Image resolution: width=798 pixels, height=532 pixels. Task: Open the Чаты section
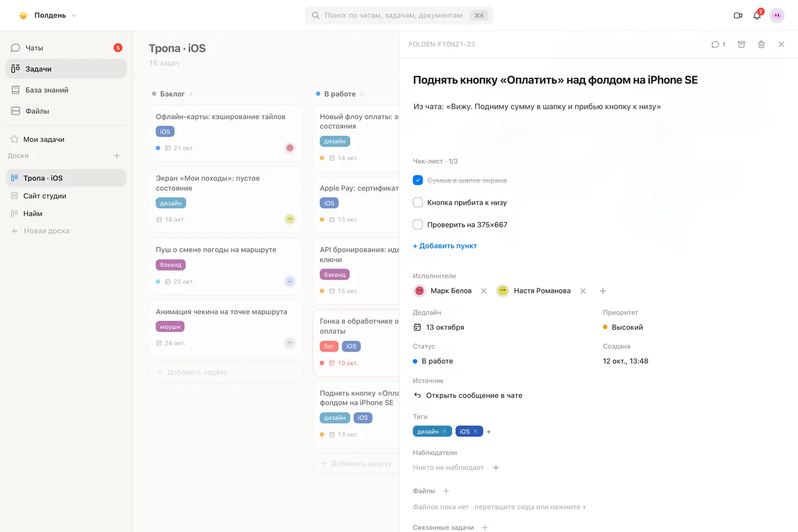(66, 48)
